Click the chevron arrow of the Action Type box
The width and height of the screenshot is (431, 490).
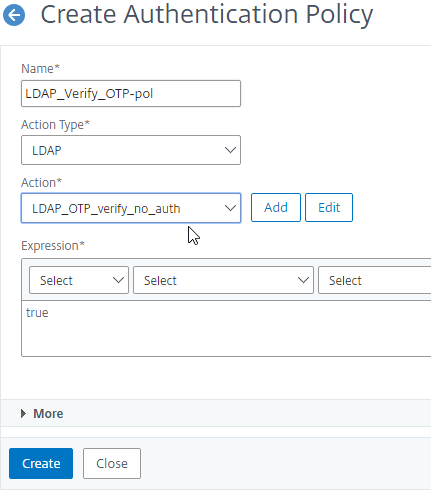(230, 150)
